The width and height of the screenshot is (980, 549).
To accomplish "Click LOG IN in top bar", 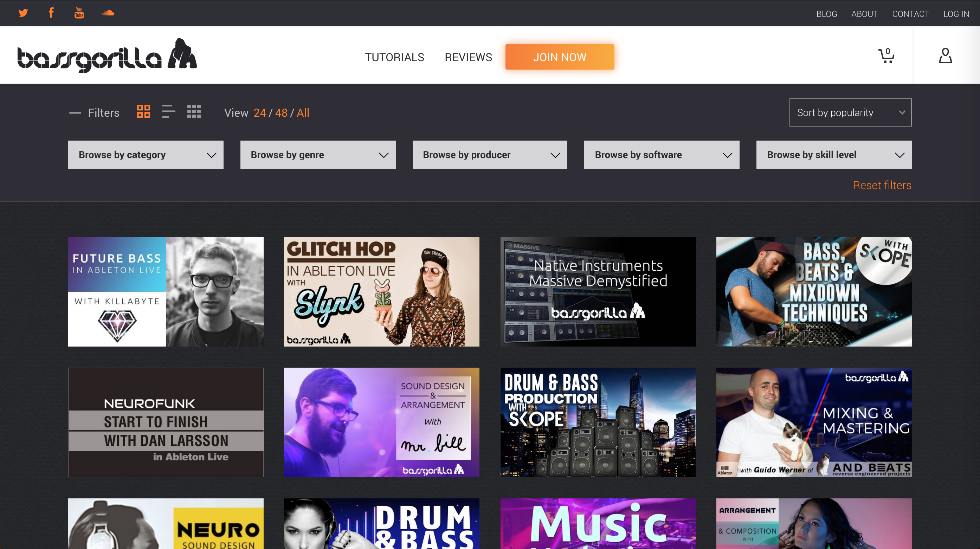I will tap(956, 14).
